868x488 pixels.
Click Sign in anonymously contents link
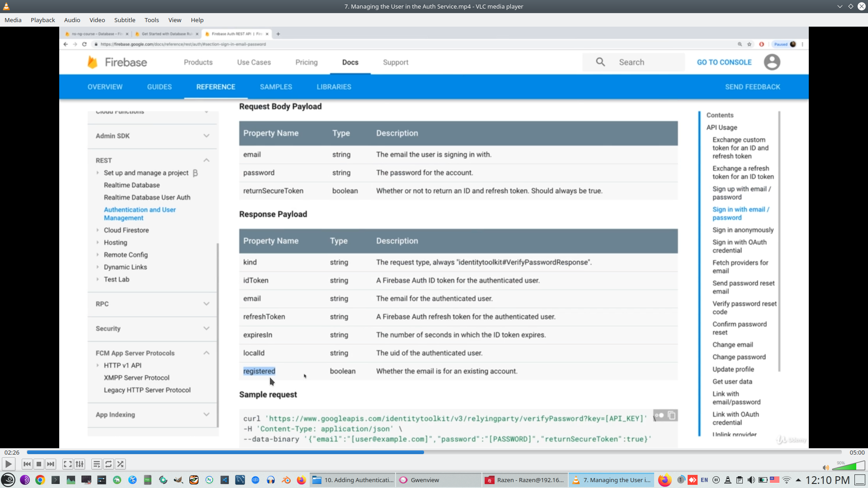point(743,230)
